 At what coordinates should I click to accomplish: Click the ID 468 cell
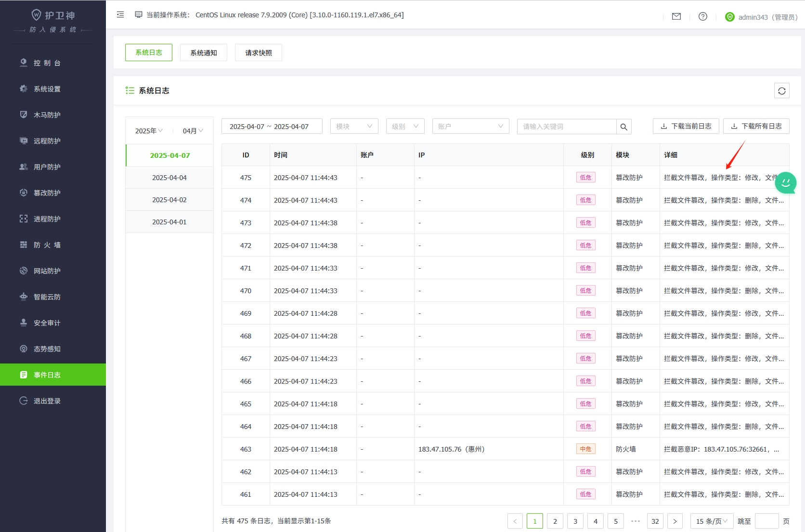[x=246, y=336]
